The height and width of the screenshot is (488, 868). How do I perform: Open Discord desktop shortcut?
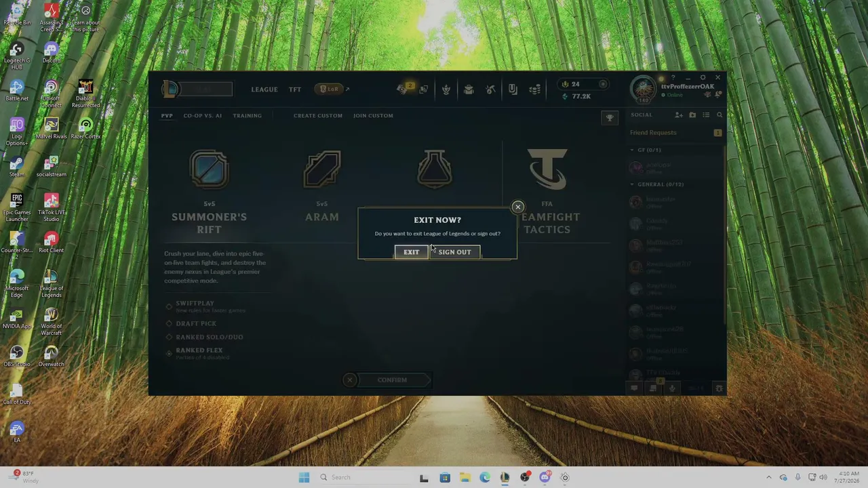51,53
